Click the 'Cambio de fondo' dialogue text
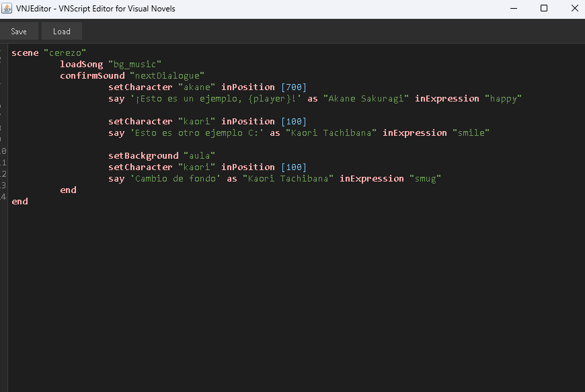The height and width of the screenshot is (392, 585). pyautogui.click(x=175, y=178)
